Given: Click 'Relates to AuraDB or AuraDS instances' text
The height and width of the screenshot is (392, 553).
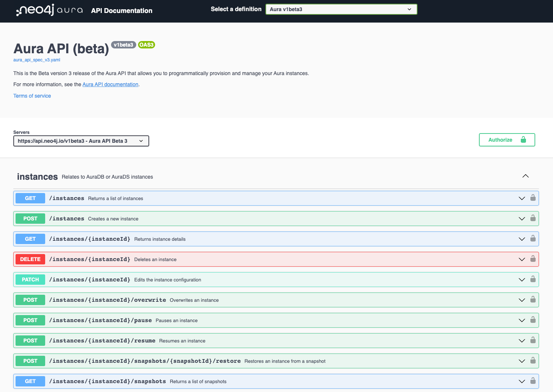Looking at the screenshot, I should point(107,177).
